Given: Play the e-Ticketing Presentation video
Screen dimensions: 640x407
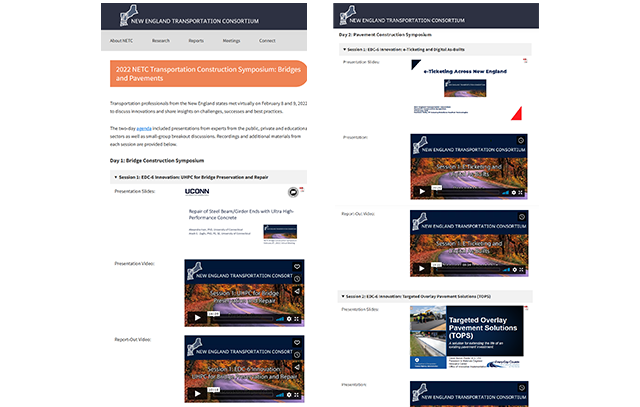Looking at the screenshot, I should [x=422, y=191].
